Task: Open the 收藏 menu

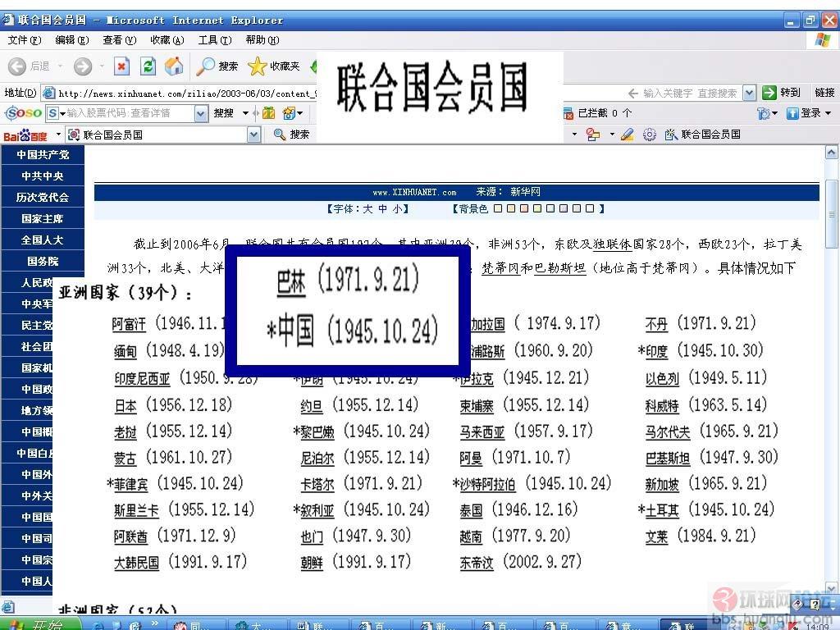Action: 167,40
